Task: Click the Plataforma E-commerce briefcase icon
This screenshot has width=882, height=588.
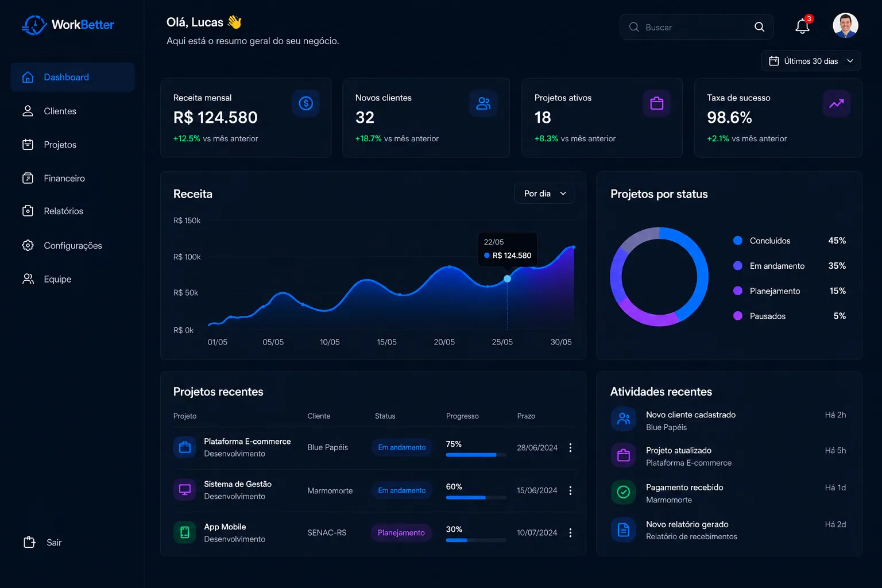Action: 185,447
